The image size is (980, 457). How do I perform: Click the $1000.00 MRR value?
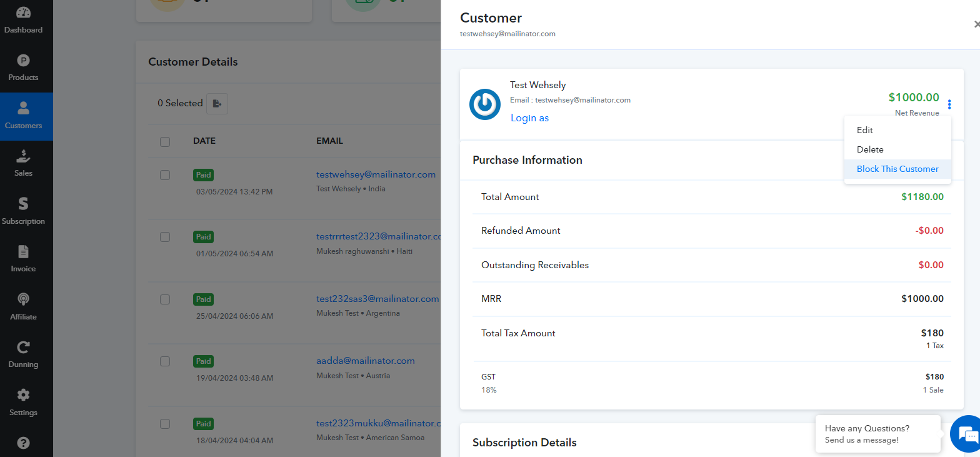pyautogui.click(x=922, y=299)
